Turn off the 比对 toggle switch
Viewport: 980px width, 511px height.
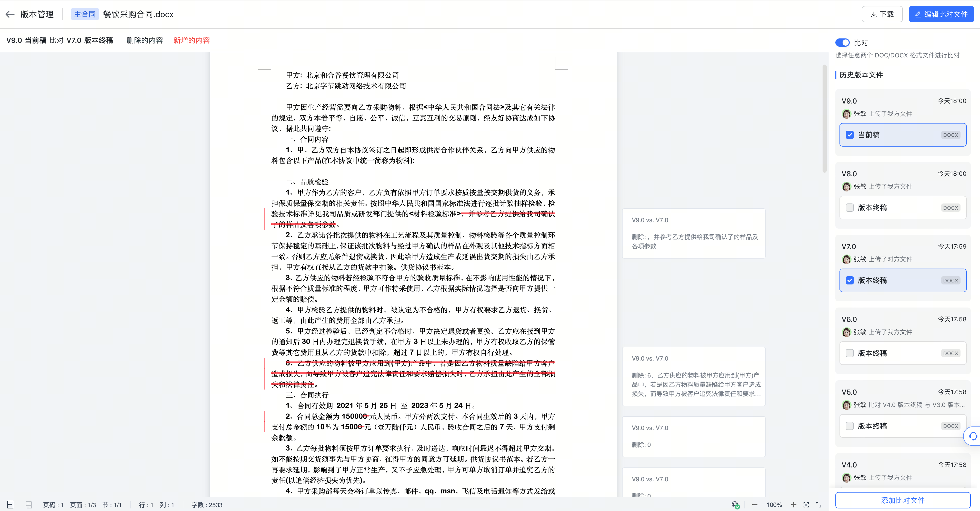point(842,43)
